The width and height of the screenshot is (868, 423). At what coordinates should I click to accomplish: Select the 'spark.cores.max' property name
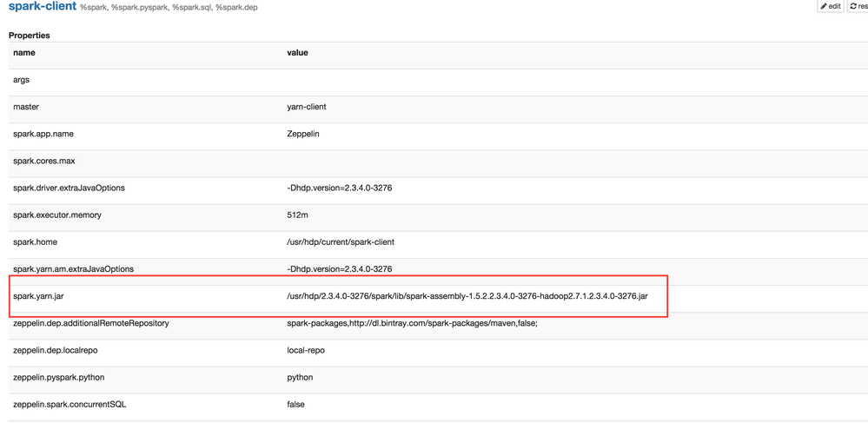coord(43,161)
